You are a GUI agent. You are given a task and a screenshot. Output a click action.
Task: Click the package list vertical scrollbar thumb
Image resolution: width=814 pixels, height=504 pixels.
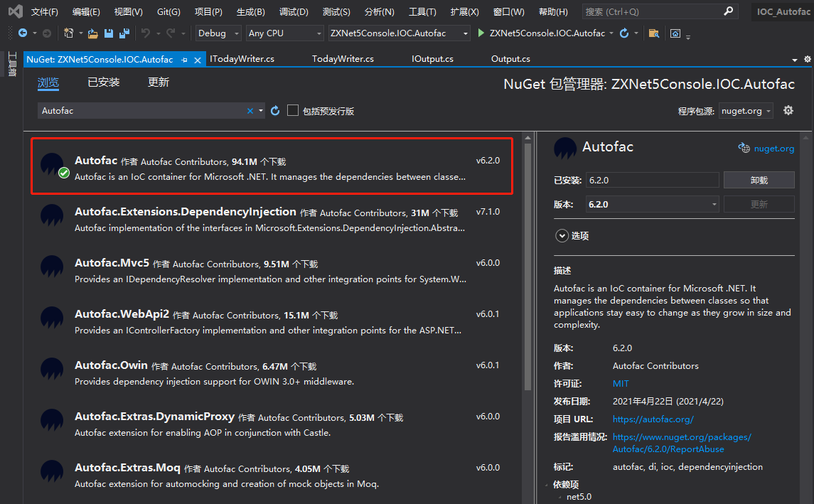pyautogui.click(x=528, y=267)
